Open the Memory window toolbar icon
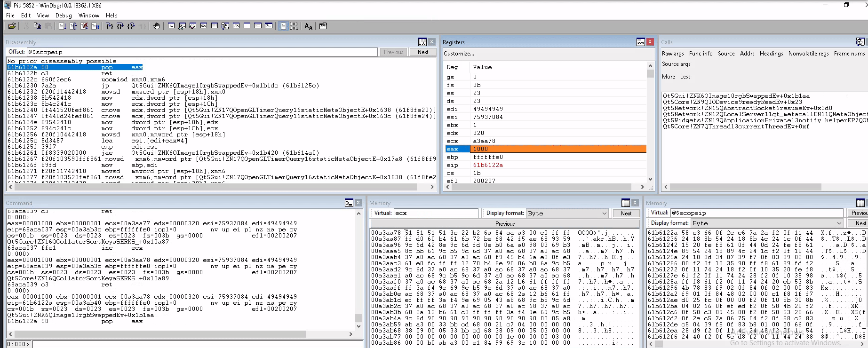The width and height of the screenshot is (868, 348). point(215,26)
